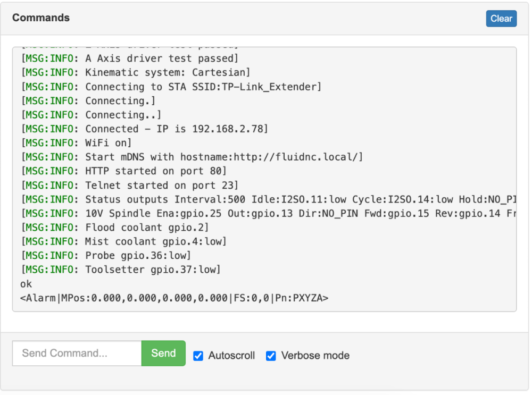Clear the commands console output
Viewport: 532px width, 395px height.
pos(501,18)
